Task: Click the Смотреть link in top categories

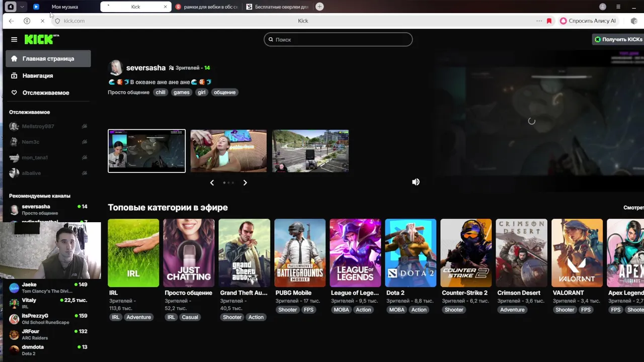Action: pyautogui.click(x=633, y=208)
